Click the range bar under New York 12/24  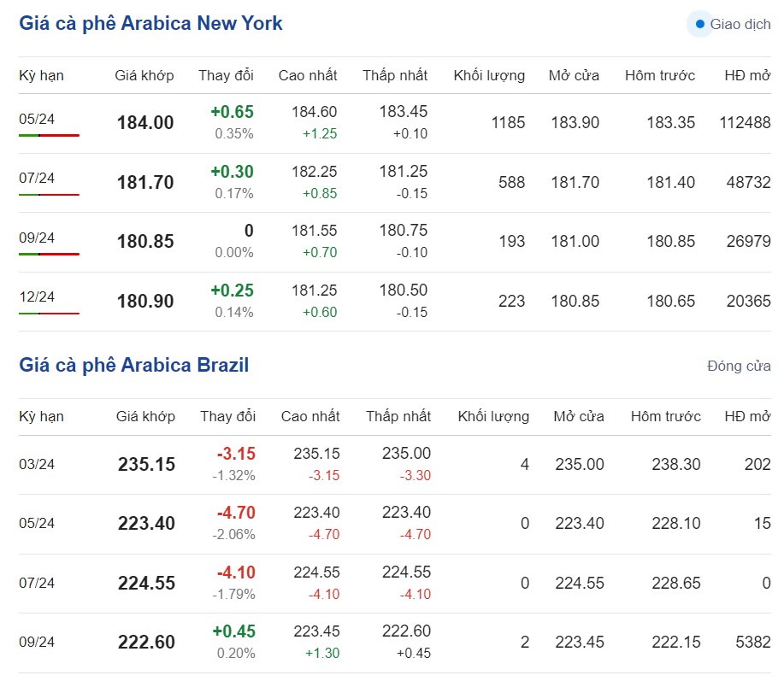[49, 314]
